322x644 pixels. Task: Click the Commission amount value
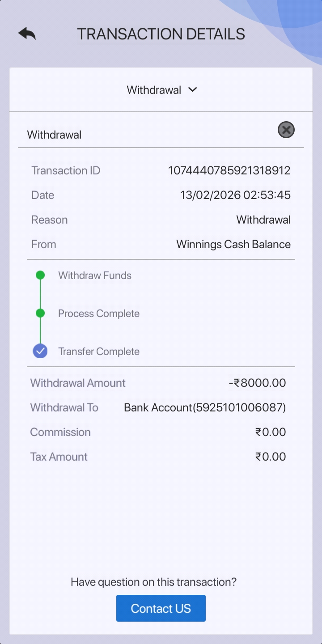point(271,432)
